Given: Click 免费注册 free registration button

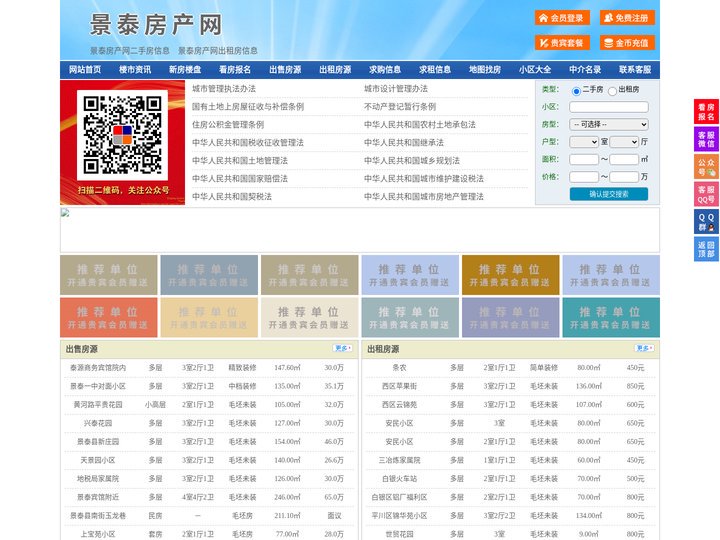Looking at the screenshot, I should coord(627,18).
